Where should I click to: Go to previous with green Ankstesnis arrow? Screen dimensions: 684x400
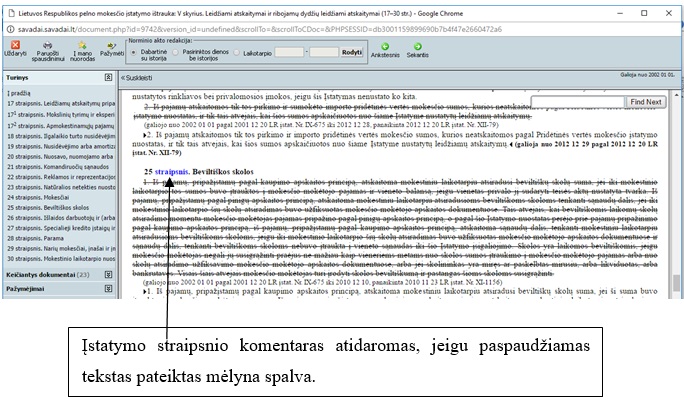(385, 46)
